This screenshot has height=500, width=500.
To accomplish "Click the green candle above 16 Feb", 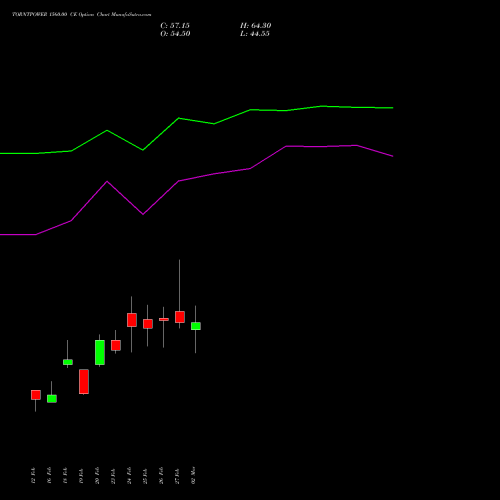I will pyautogui.click(x=52, y=399).
